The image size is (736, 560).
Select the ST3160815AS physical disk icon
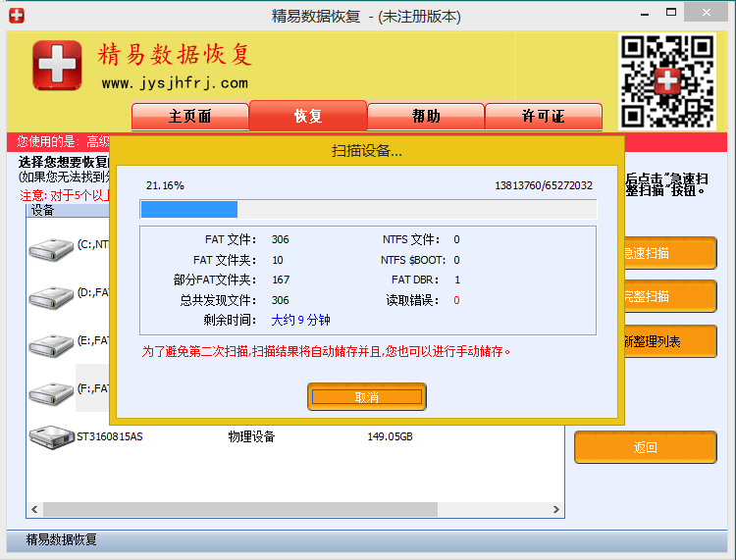(51, 437)
